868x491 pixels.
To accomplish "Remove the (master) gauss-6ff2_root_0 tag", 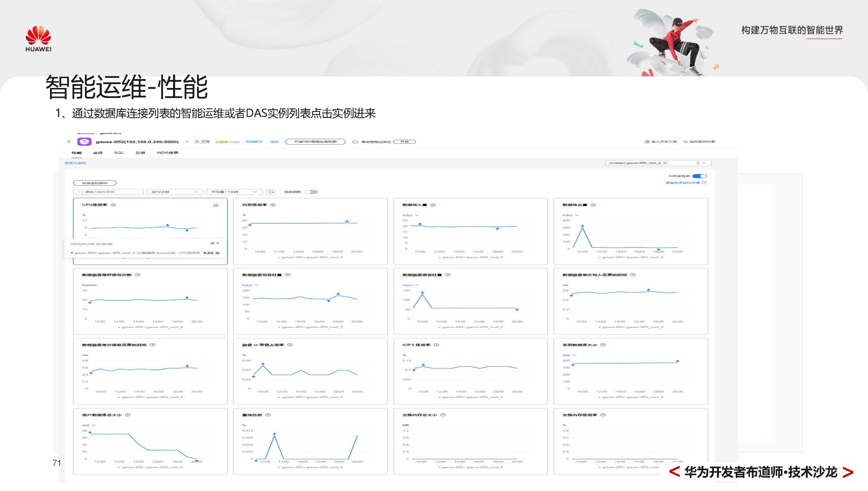I will [x=665, y=163].
